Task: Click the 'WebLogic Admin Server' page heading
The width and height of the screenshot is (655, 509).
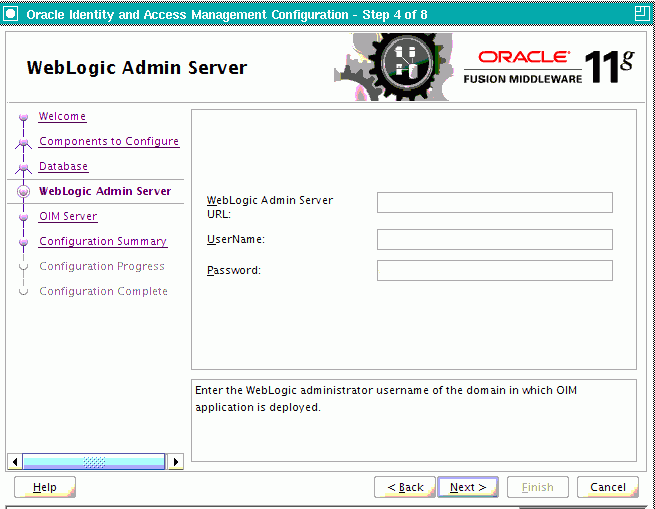Action: pos(137,68)
